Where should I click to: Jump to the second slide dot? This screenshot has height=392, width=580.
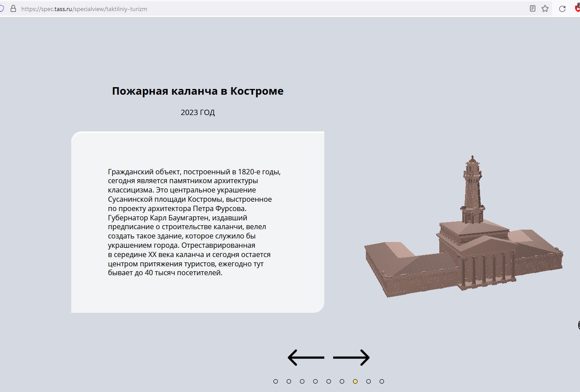pos(289,381)
